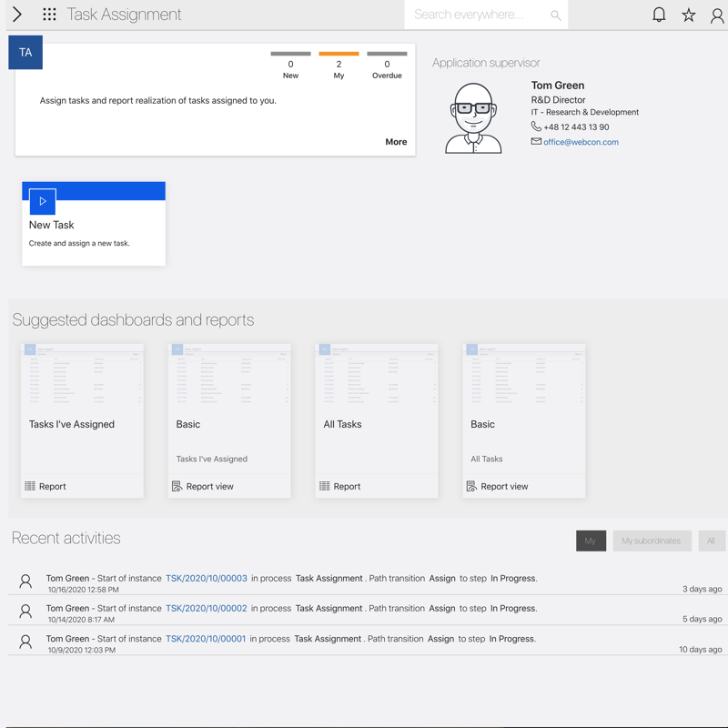Open the user profile icon
The width and height of the screenshot is (728, 728).
pyautogui.click(x=717, y=15)
